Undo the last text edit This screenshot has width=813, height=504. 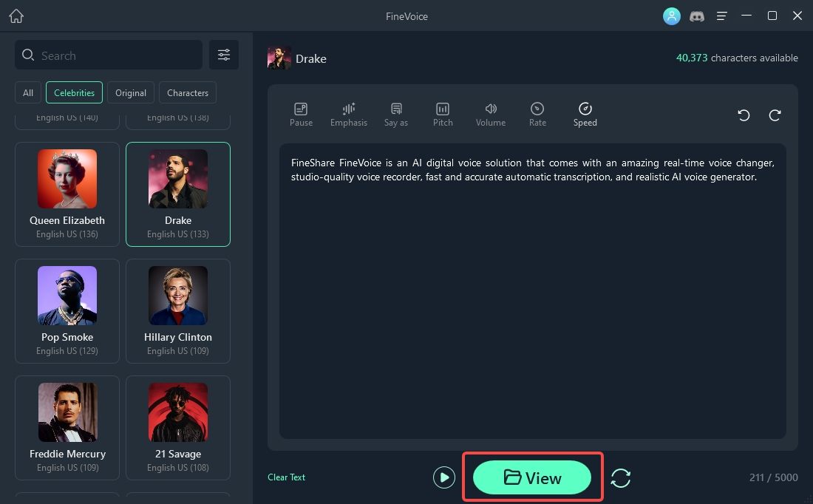point(744,115)
